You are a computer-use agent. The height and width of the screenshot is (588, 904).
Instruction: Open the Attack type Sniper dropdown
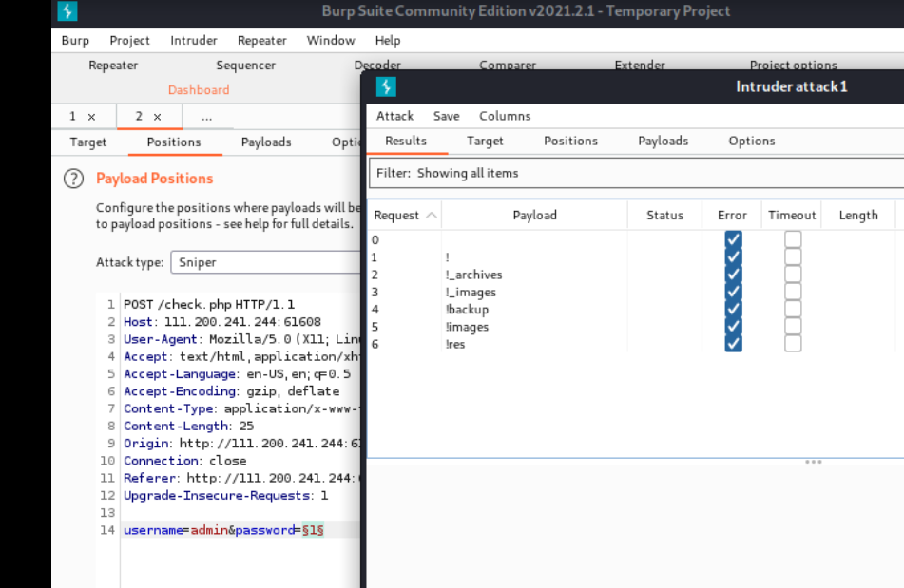265,262
